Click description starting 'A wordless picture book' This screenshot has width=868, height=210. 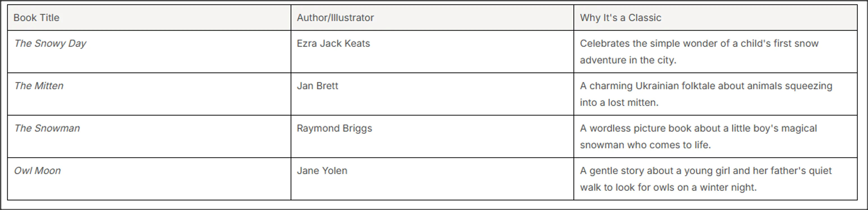point(698,128)
